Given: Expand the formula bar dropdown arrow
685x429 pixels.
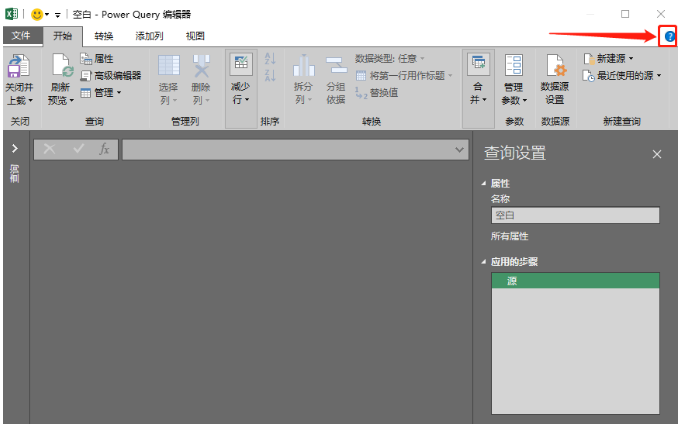Looking at the screenshot, I should pos(459,150).
